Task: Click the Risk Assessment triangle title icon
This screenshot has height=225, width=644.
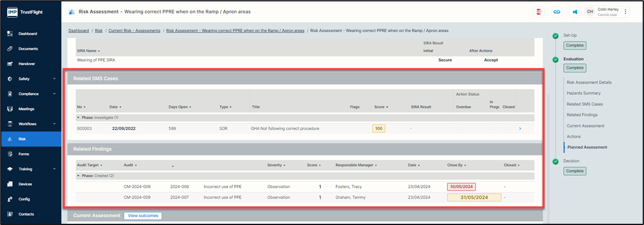Action: click(x=71, y=12)
